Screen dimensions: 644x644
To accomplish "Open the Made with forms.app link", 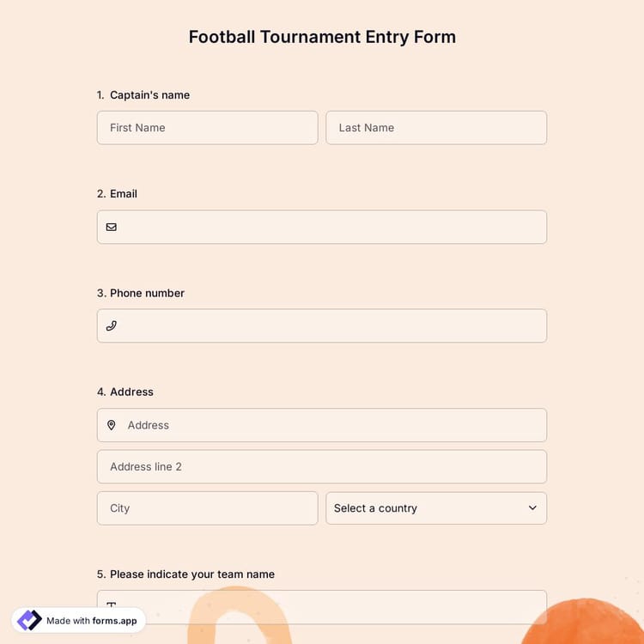I will coord(91,621).
